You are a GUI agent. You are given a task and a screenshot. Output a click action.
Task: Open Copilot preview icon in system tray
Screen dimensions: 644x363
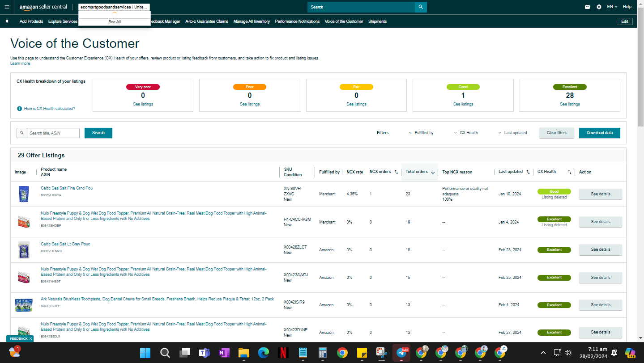pyautogui.click(x=631, y=353)
